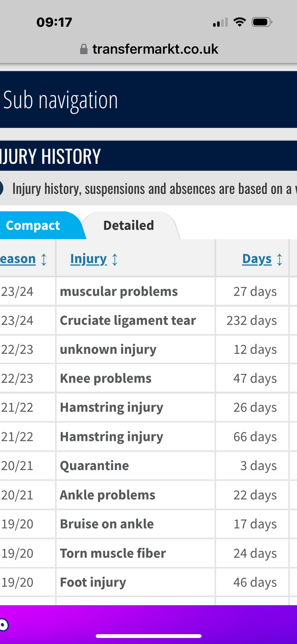The image size is (297, 644).
Task: Tap the info icon beside injury history note
Action: click(x=2, y=188)
